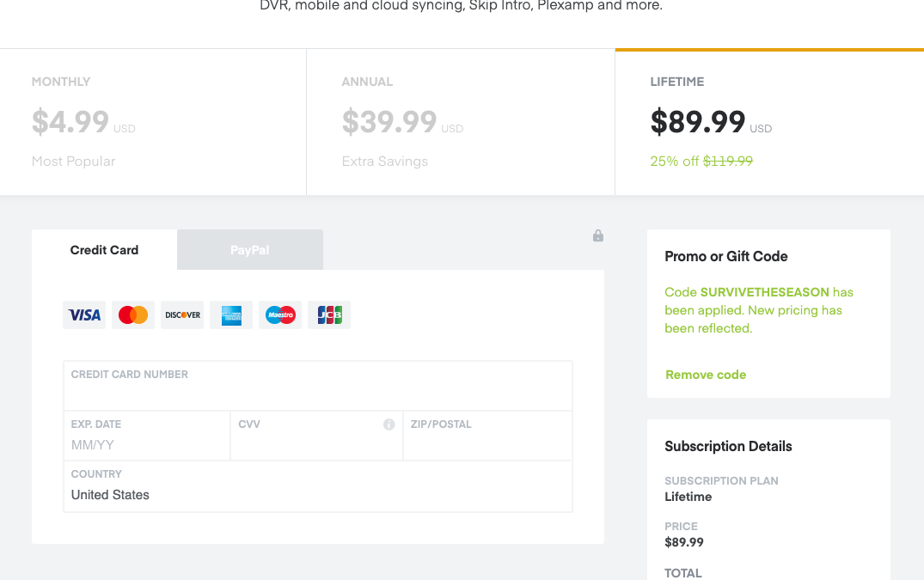This screenshot has width=924, height=580.
Task: Switch to the PayPal payment tab
Action: click(250, 250)
